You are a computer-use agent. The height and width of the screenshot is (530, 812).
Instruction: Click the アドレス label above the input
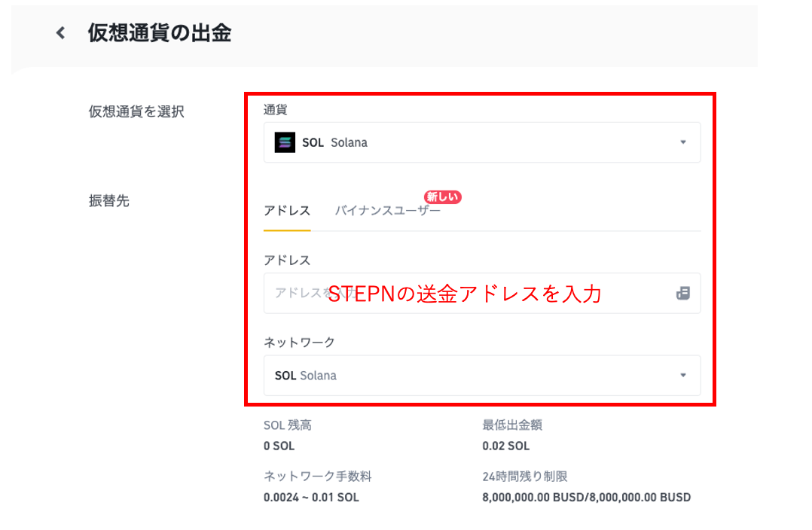pos(287,260)
